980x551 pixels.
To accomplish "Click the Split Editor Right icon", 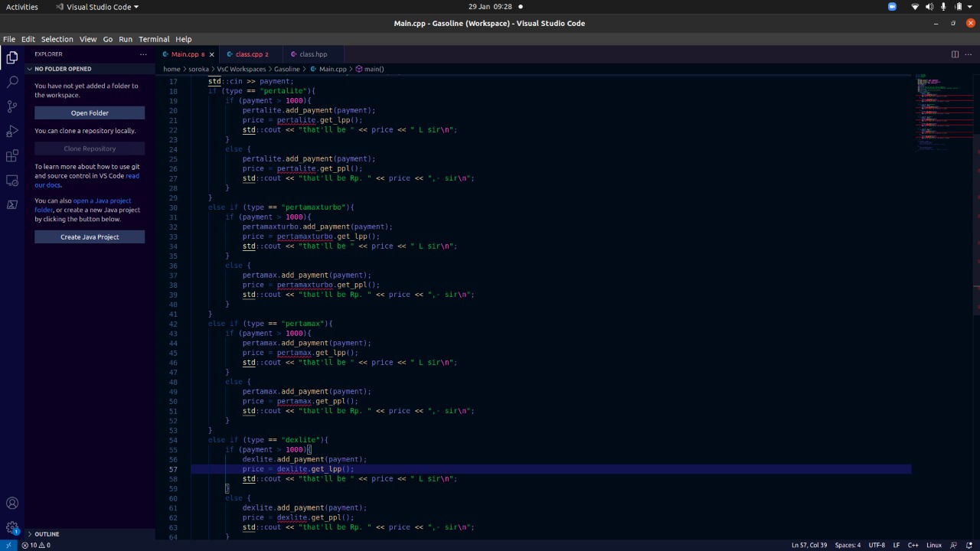I will tap(955, 54).
